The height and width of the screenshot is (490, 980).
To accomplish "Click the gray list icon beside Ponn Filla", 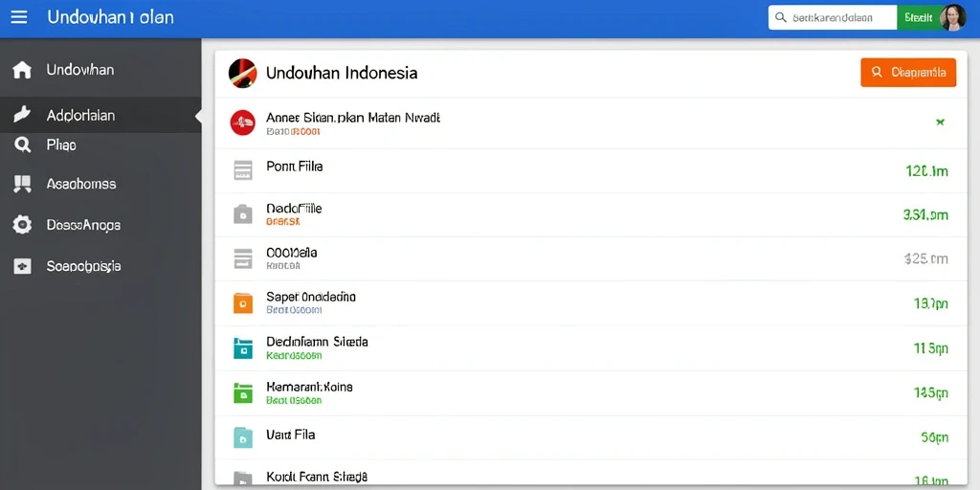I will tap(242, 170).
